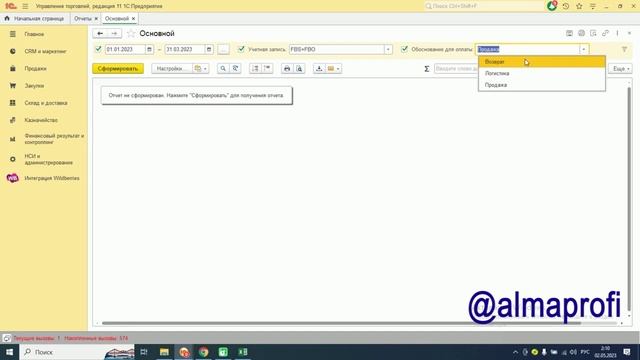Open the Закупки section
This screenshot has width=640, height=360.
[34, 86]
